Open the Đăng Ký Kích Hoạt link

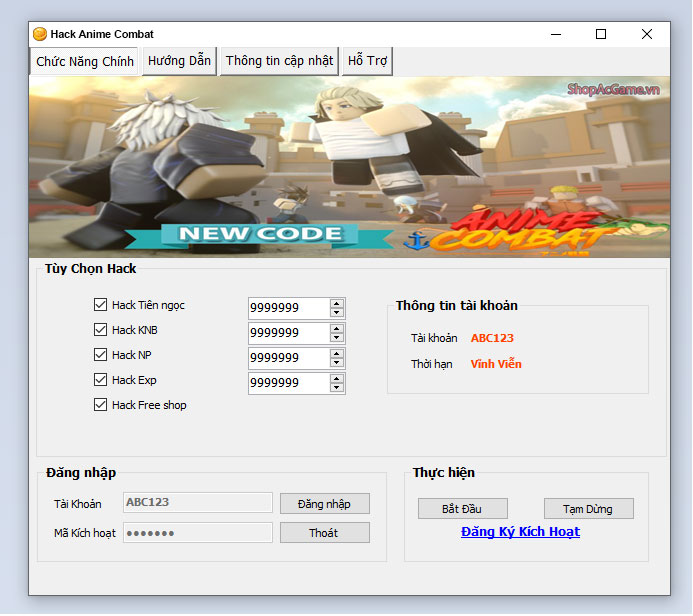[x=520, y=532]
